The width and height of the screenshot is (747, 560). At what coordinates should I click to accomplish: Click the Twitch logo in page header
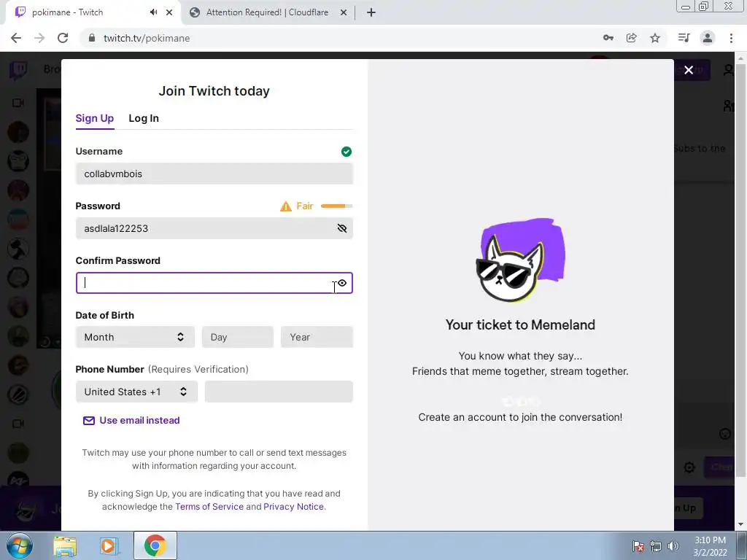tap(18, 70)
